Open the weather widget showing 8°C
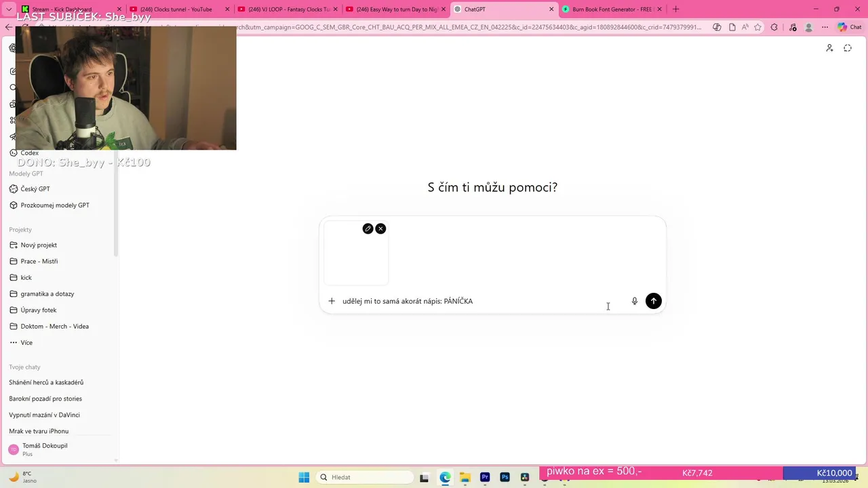868x488 pixels. [x=22, y=477]
